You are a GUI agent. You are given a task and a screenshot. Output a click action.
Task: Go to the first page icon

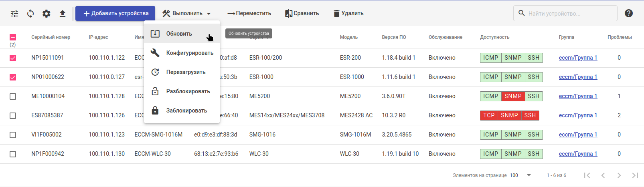click(587, 175)
